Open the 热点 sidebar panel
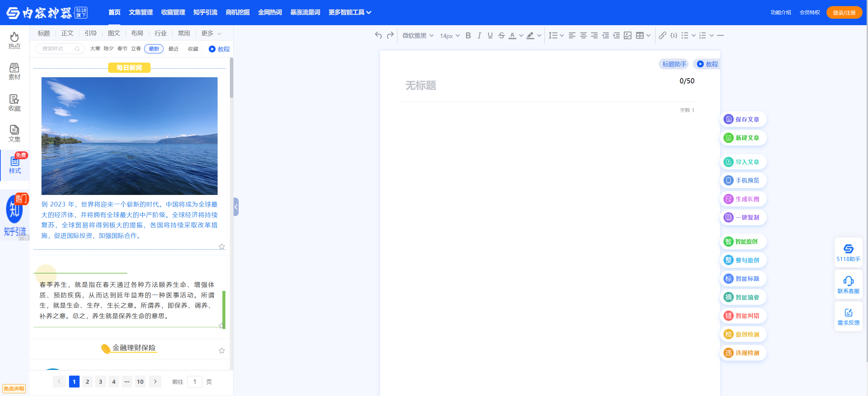Image resolution: width=868 pixels, height=396 pixels. point(14,40)
